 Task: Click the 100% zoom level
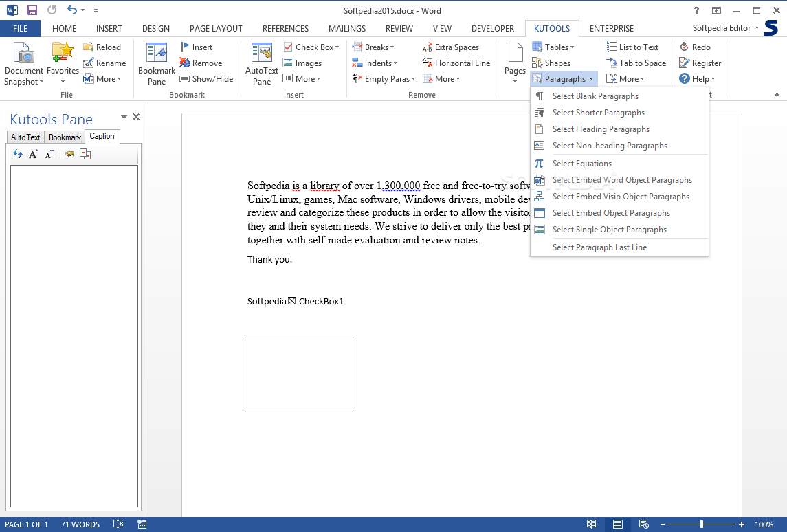[x=764, y=524]
